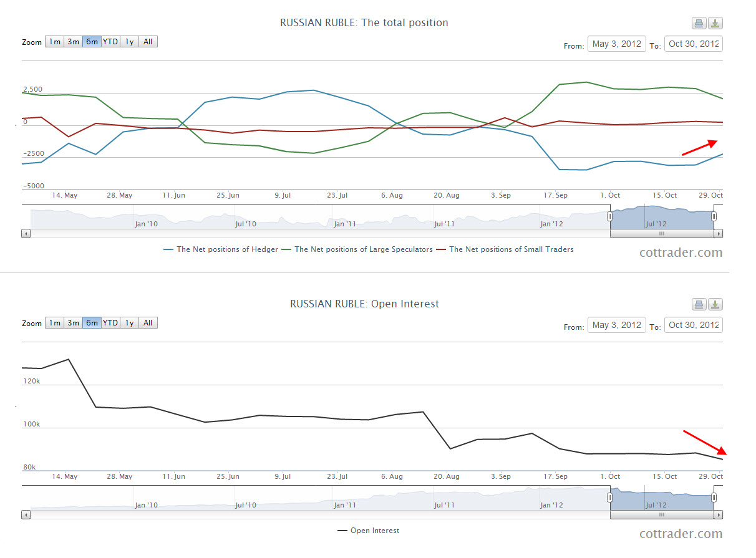Click download icon on total position chart
Viewport: 756px width, 558px height.
[715, 24]
